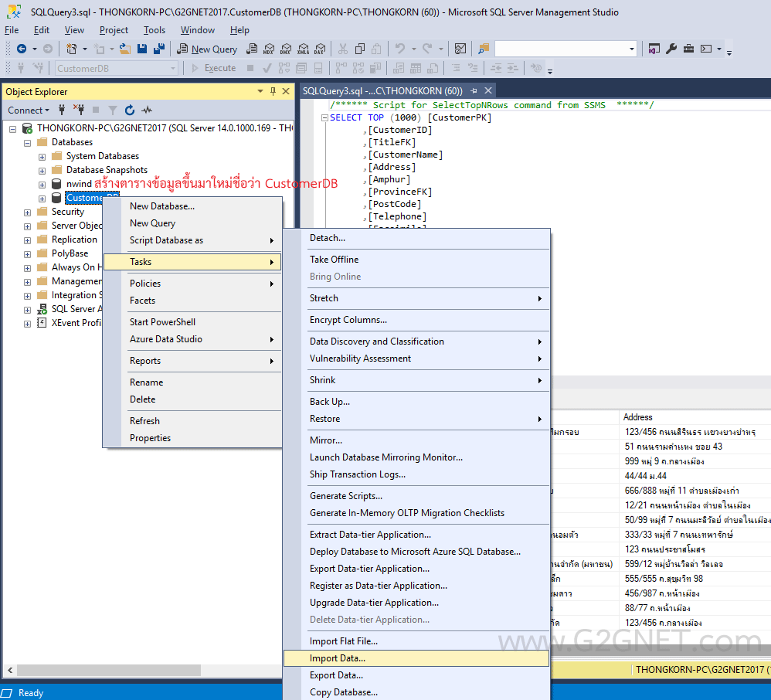771x700 pixels.
Task: Expand the System Databases node
Action: tap(42, 157)
